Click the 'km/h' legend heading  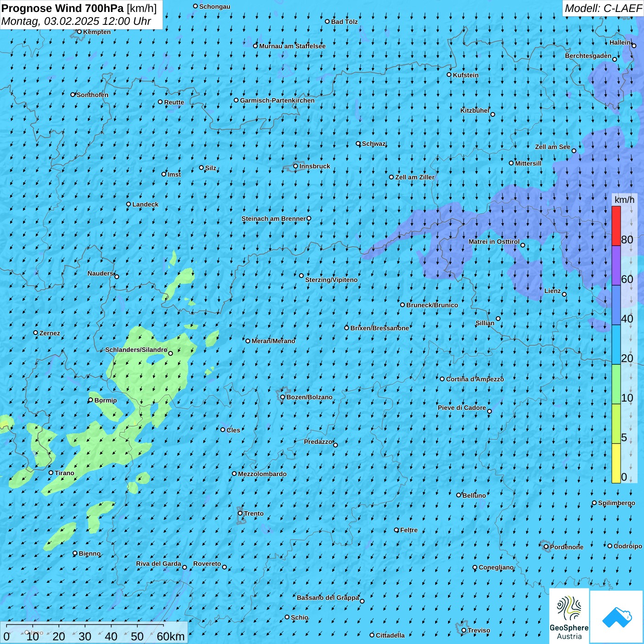[624, 200]
